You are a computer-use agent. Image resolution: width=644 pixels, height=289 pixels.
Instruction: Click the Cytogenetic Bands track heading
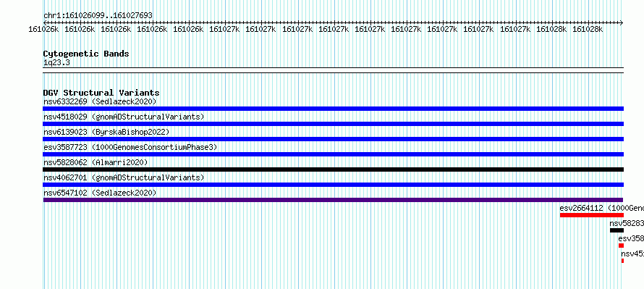coord(86,54)
